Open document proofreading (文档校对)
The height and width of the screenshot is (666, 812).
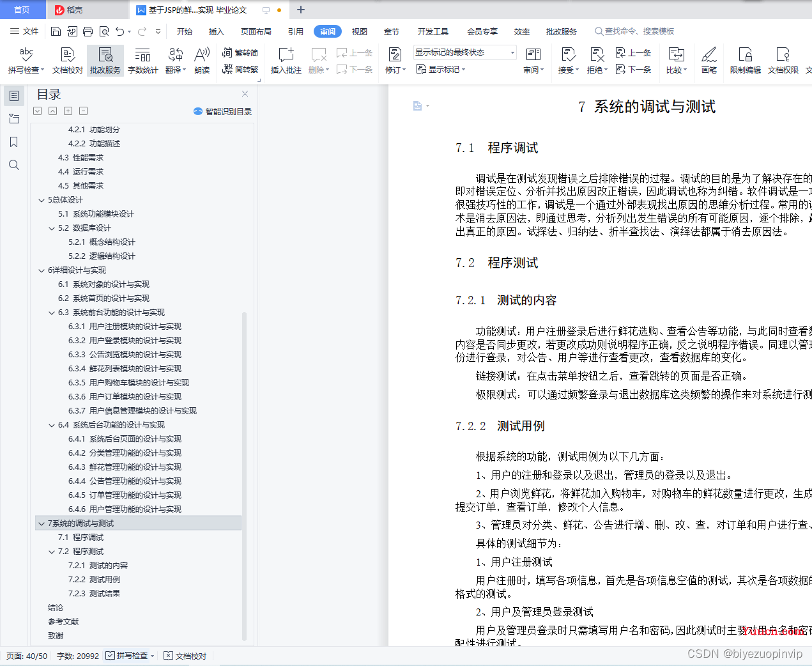click(68, 61)
